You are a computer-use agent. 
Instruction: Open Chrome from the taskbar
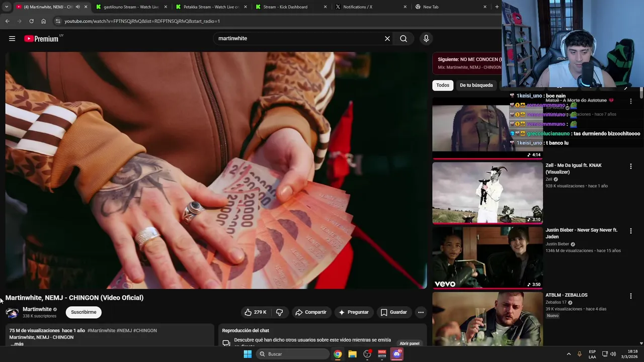pyautogui.click(x=338, y=354)
